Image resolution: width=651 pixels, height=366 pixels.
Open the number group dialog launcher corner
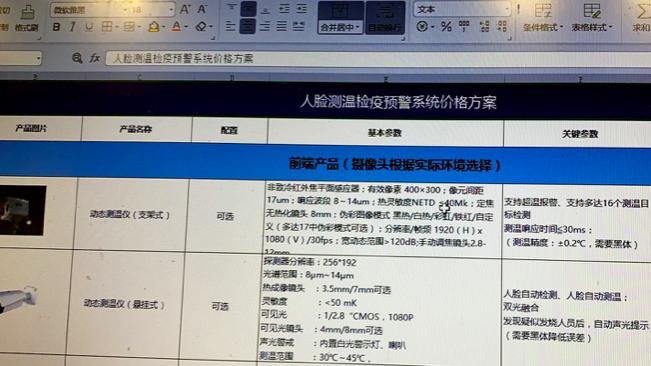[x=510, y=39]
